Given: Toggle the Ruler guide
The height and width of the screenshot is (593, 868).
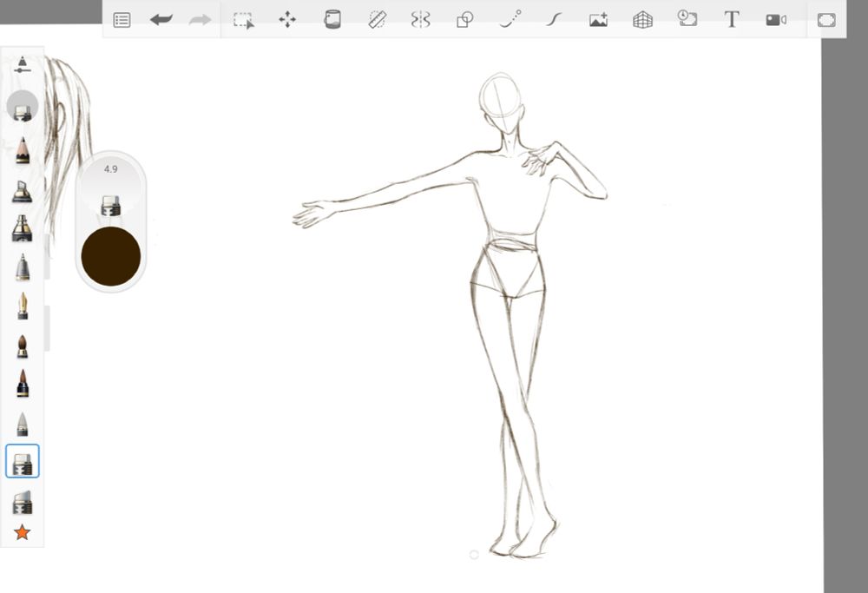Looking at the screenshot, I should click(377, 19).
